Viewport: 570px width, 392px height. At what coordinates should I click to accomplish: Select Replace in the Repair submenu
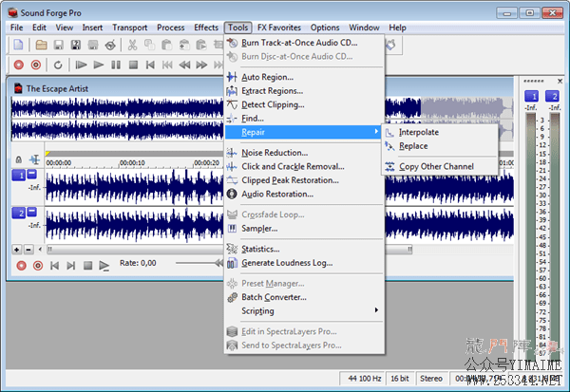click(440, 146)
